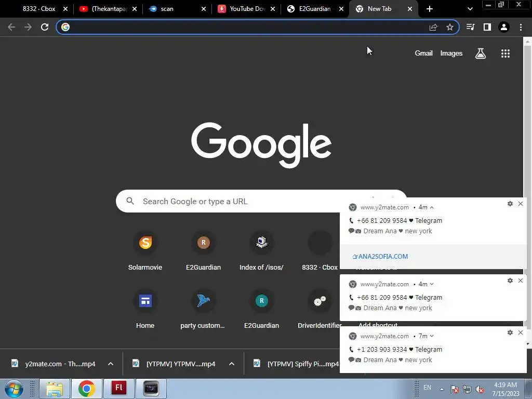This screenshot has height=399, width=532.
Task: Expand the 7m y2mate notification
Action: 432,336
